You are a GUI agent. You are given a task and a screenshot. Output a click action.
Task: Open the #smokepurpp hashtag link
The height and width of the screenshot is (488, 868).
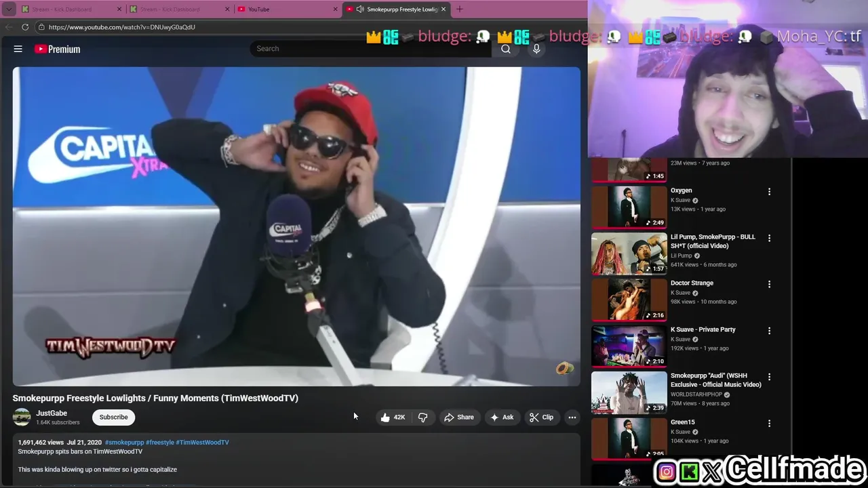tap(124, 443)
